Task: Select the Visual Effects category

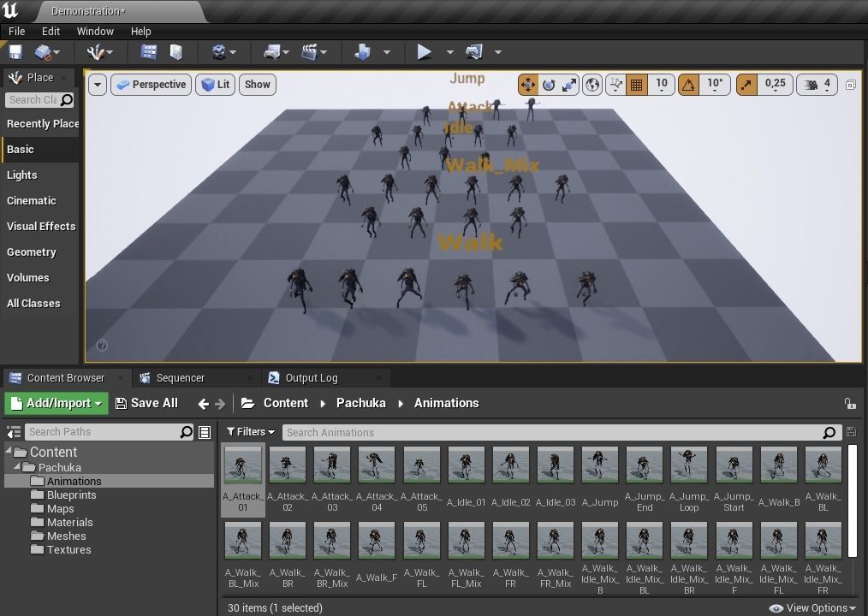Action: (41, 227)
